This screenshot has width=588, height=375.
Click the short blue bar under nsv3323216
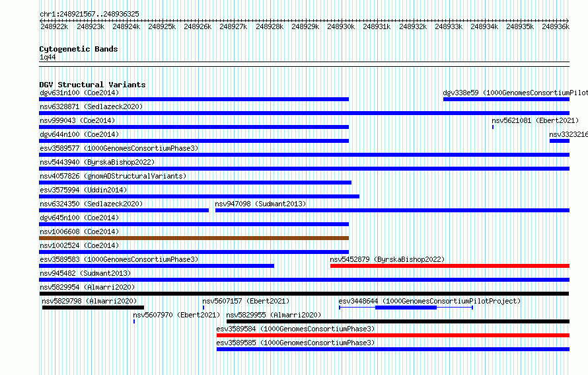pos(560,141)
